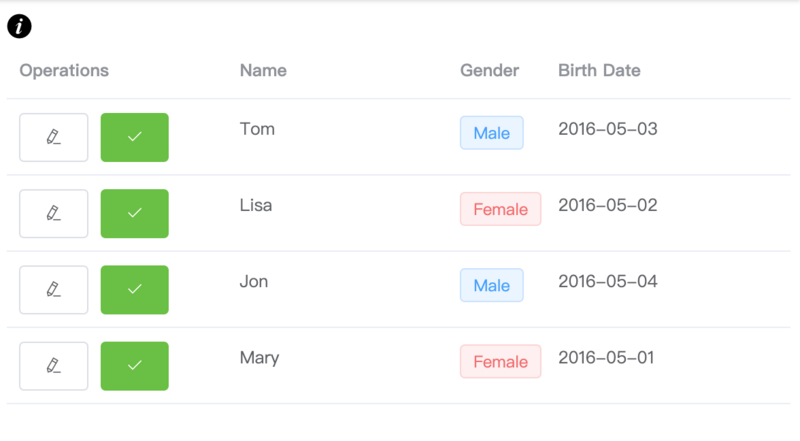
Task: Select the Male tag in Jon's row
Action: pos(491,285)
